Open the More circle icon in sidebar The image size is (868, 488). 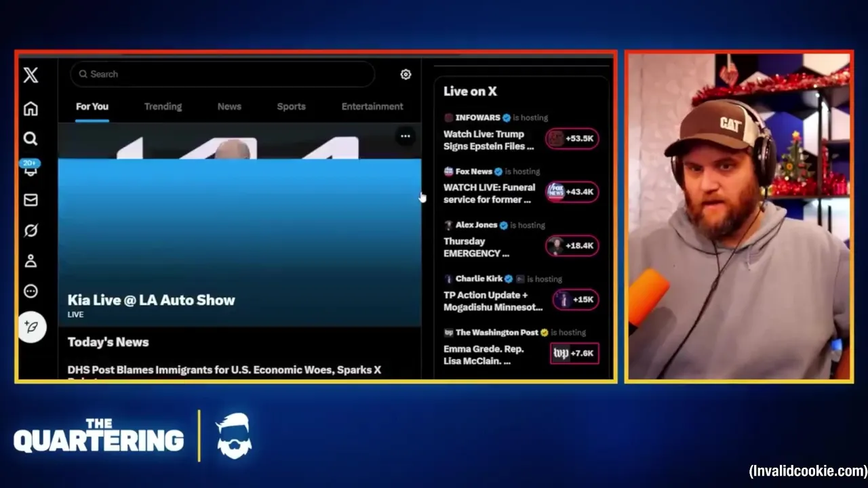click(x=31, y=291)
